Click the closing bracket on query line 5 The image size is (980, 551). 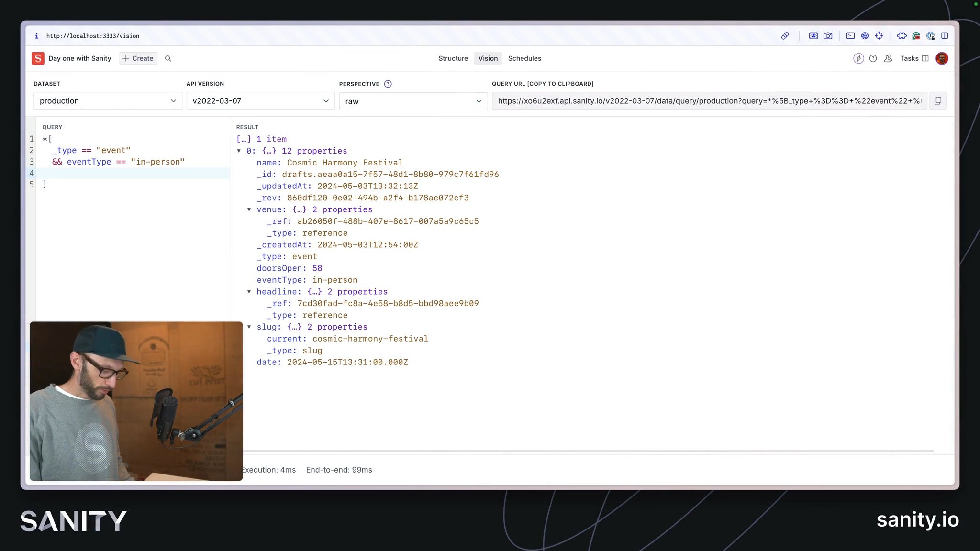(x=45, y=184)
